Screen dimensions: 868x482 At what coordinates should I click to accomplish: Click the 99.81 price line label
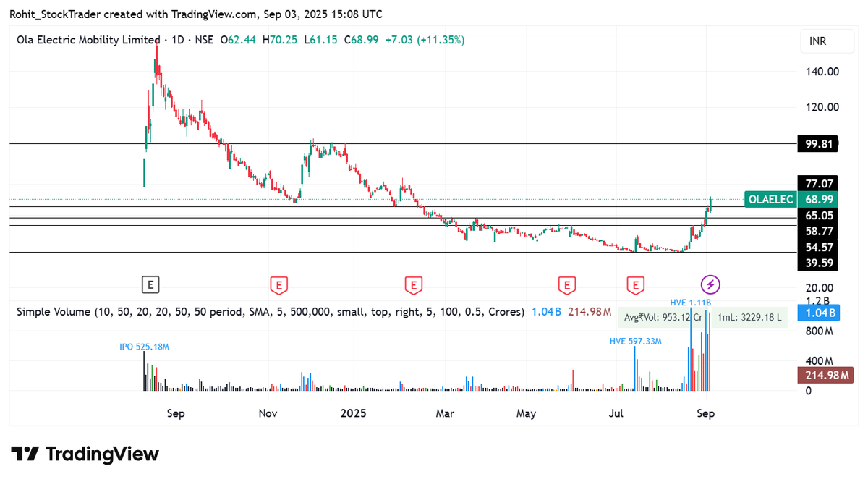click(818, 143)
